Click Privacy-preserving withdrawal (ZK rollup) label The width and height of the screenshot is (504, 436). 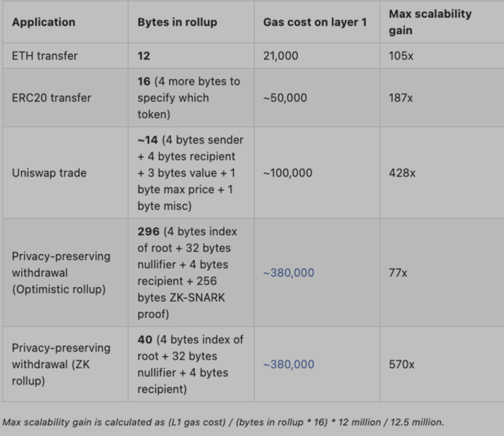tap(61, 364)
